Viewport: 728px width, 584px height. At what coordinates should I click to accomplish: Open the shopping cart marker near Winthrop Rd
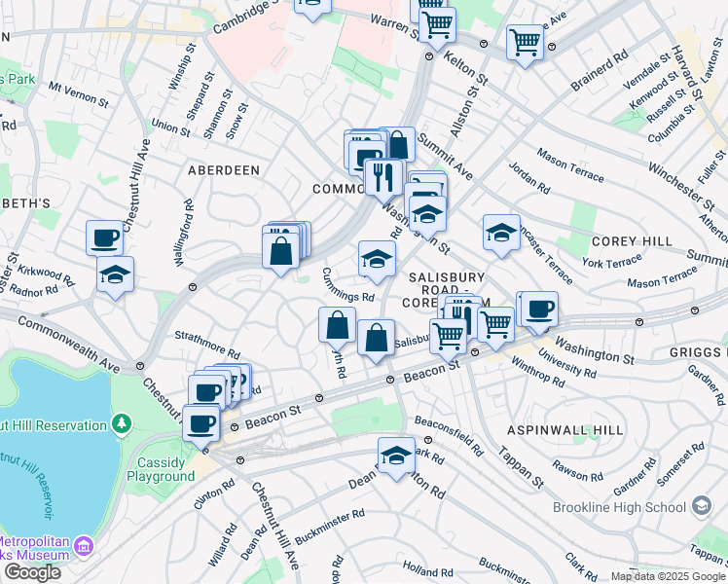coord(495,325)
